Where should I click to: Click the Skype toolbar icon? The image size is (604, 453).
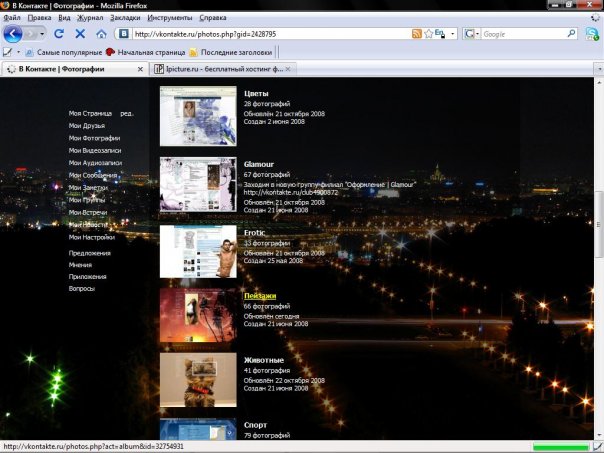tap(592, 34)
